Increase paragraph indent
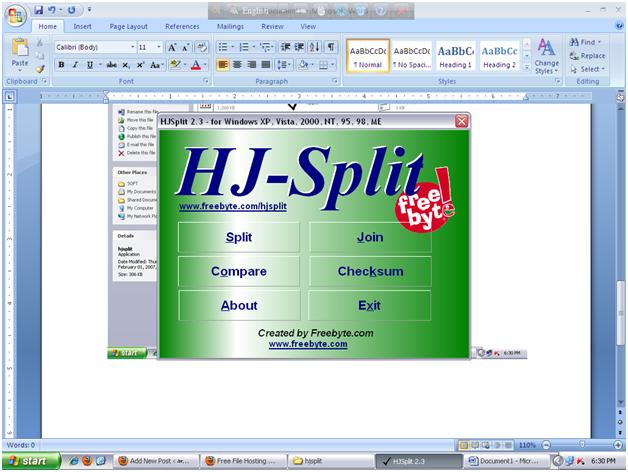Viewport: 628px width, 472px height. coord(300,47)
